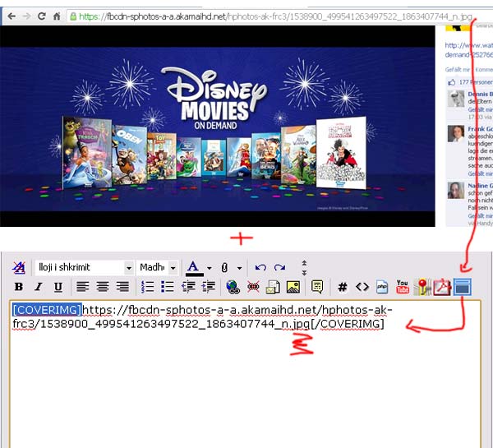This screenshot has height=448, width=493.
Task: Open the Nadine G commenter name link
Action: point(480,186)
